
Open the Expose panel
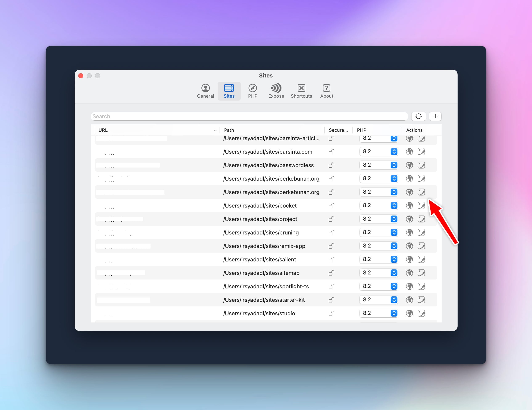point(276,91)
